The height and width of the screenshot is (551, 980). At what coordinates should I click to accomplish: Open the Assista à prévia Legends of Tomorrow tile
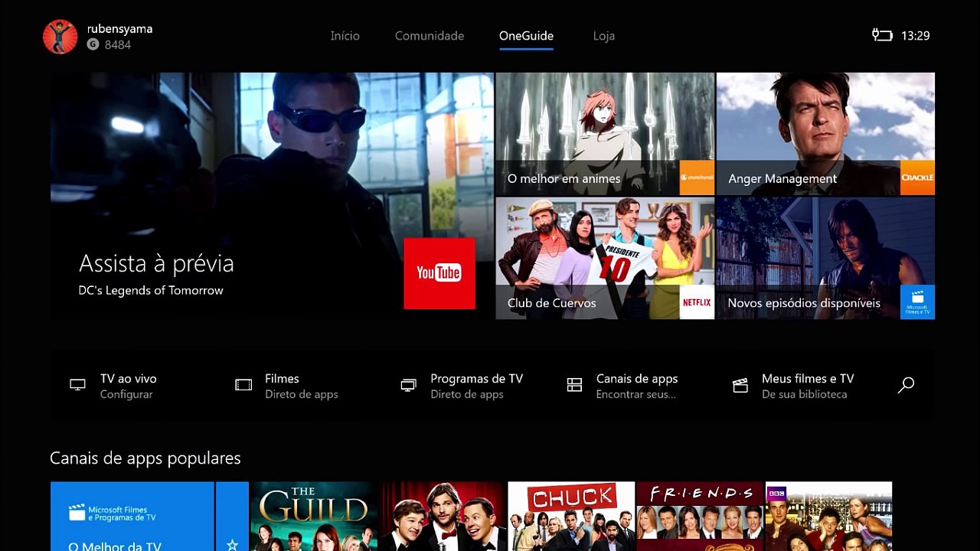tap(272, 196)
